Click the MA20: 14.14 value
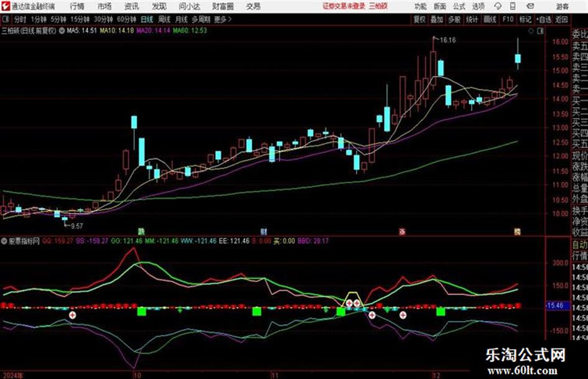This screenshot has width=588, height=379. (x=153, y=30)
